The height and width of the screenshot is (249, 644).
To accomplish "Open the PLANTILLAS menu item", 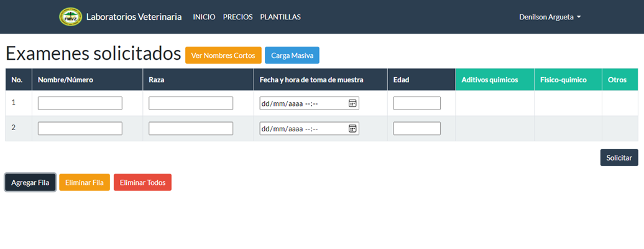I will tap(280, 17).
